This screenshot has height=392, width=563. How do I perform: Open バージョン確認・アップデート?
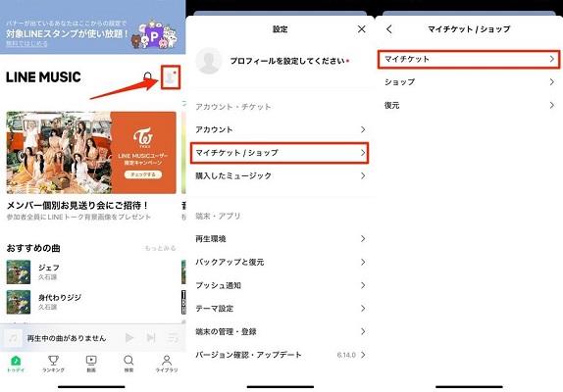coord(281,355)
